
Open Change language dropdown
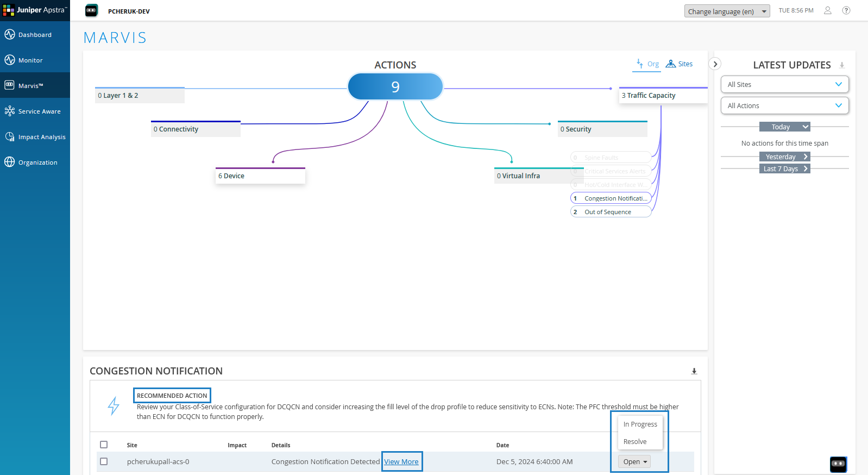click(x=727, y=11)
